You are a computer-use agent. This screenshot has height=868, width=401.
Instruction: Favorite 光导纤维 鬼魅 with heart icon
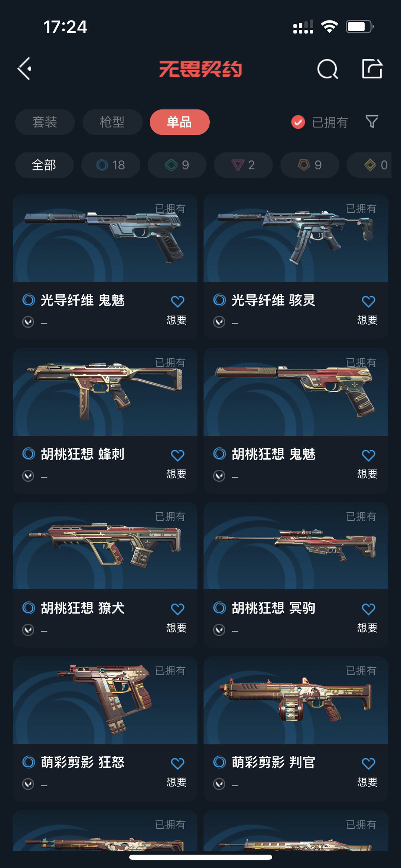pos(177,301)
